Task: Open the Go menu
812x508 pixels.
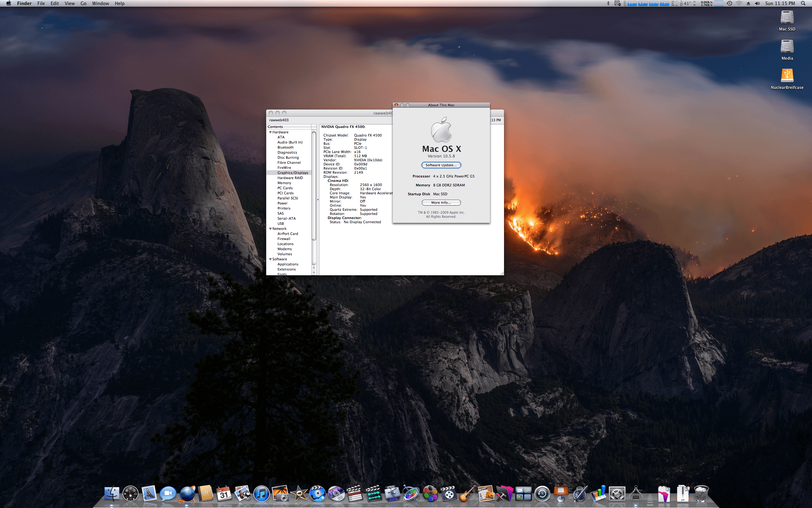Action: 83,3
